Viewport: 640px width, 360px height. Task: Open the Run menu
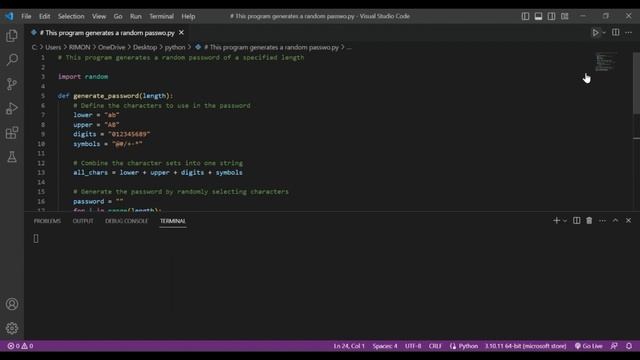[136, 16]
